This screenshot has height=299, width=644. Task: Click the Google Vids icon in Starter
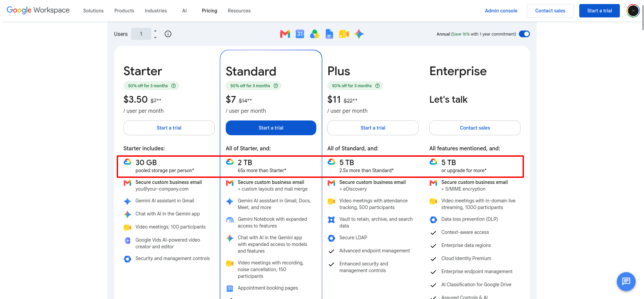(x=127, y=241)
